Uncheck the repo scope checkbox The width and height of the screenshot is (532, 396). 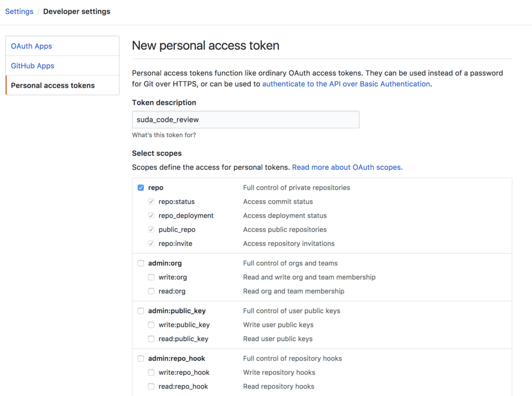coord(141,188)
